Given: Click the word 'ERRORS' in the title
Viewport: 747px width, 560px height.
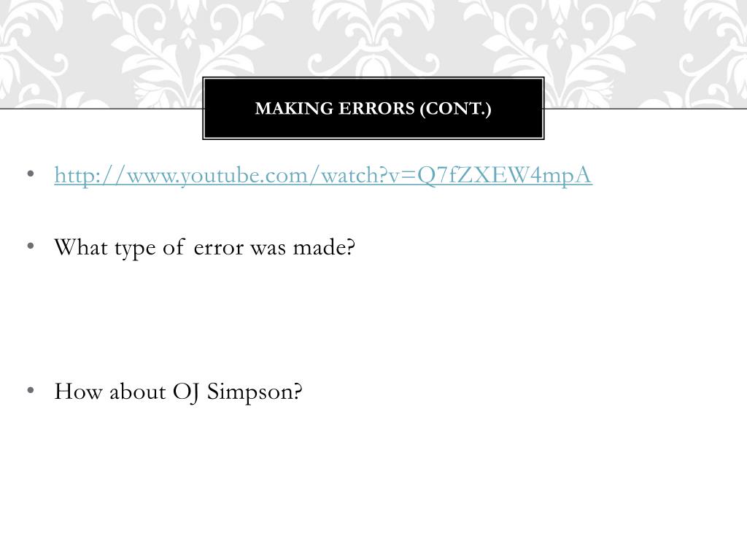Looking at the screenshot, I should 376,109.
